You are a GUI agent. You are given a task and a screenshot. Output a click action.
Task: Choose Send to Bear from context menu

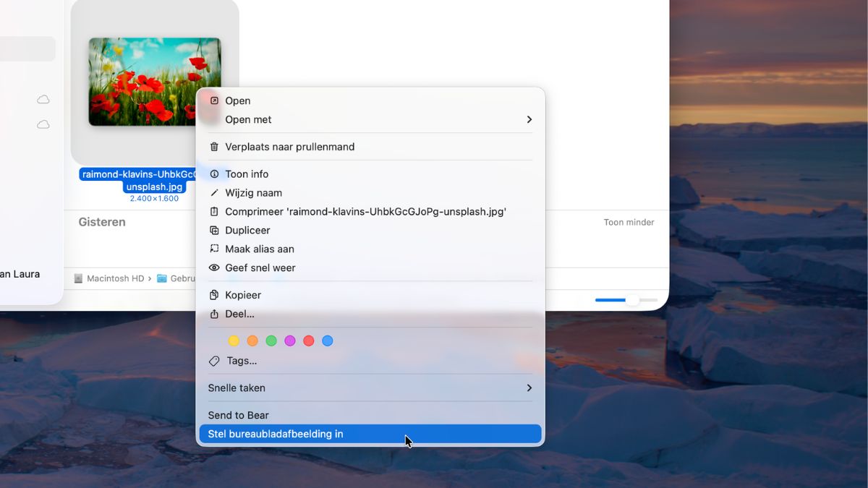pyautogui.click(x=238, y=416)
